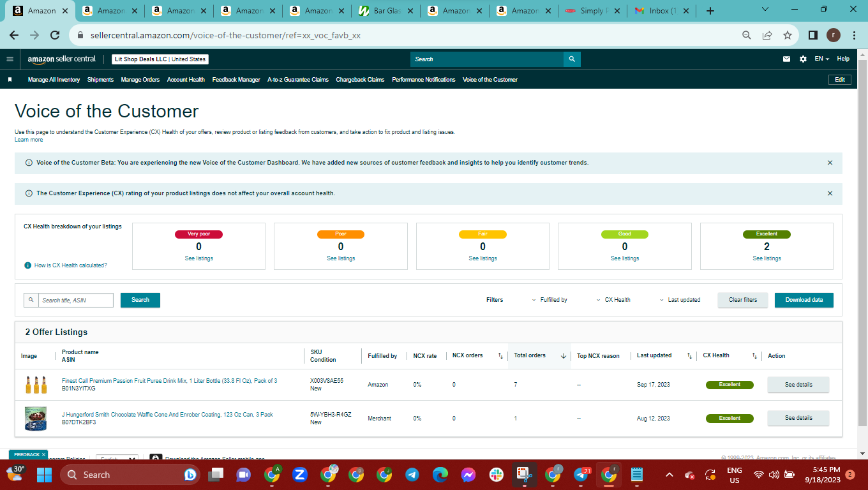Image resolution: width=868 pixels, height=490 pixels.
Task: Switch to the Inbox Gmail tab
Action: click(662, 11)
